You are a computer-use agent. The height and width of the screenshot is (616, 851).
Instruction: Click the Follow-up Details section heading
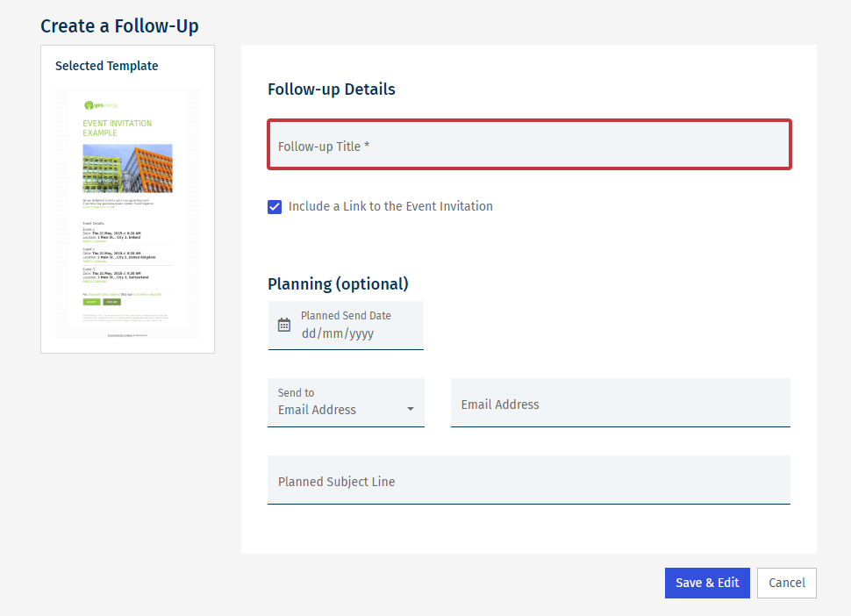(331, 90)
